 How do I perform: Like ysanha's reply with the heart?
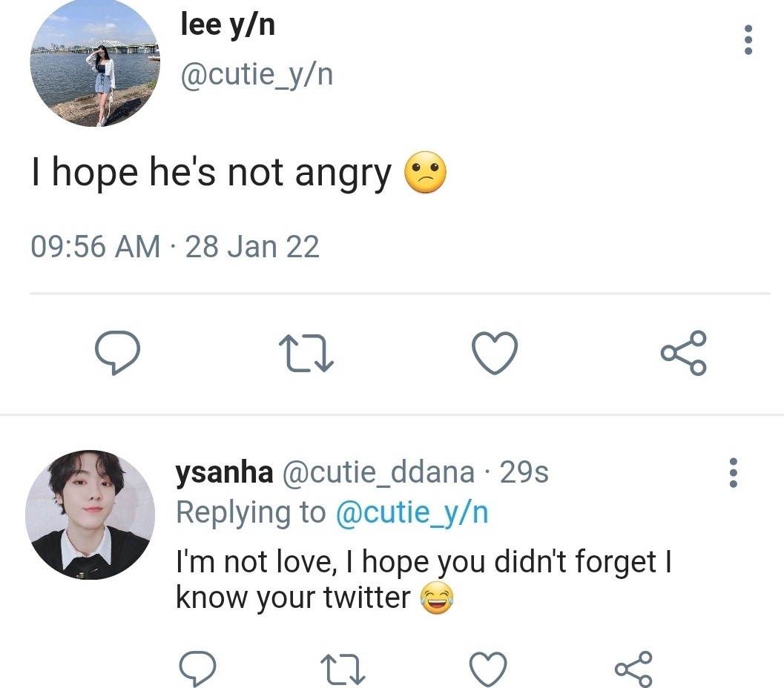[x=489, y=669]
